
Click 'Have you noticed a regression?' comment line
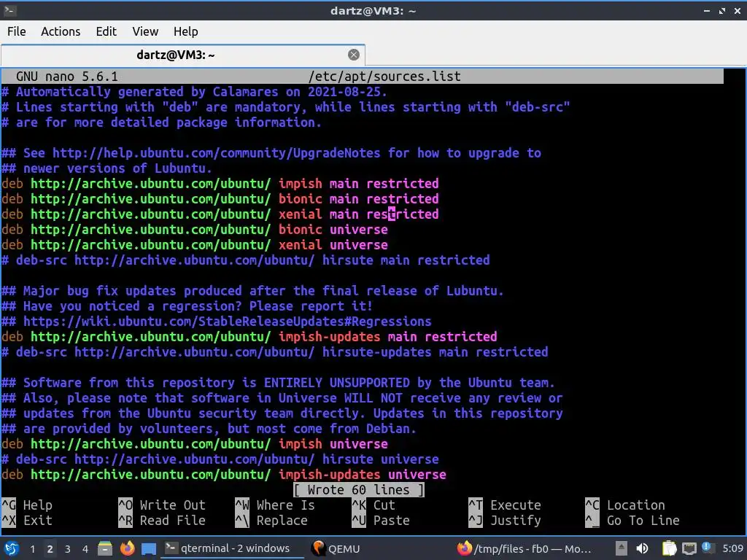187,306
